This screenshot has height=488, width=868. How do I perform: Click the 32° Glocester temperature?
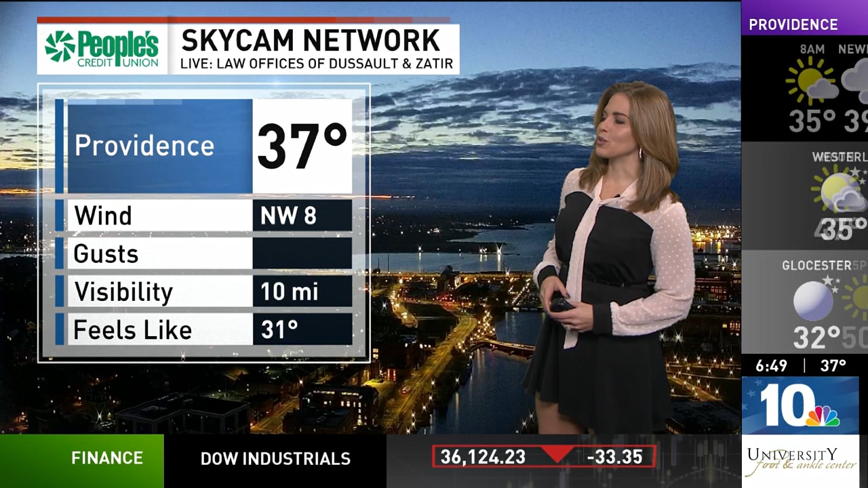click(817, 338)
